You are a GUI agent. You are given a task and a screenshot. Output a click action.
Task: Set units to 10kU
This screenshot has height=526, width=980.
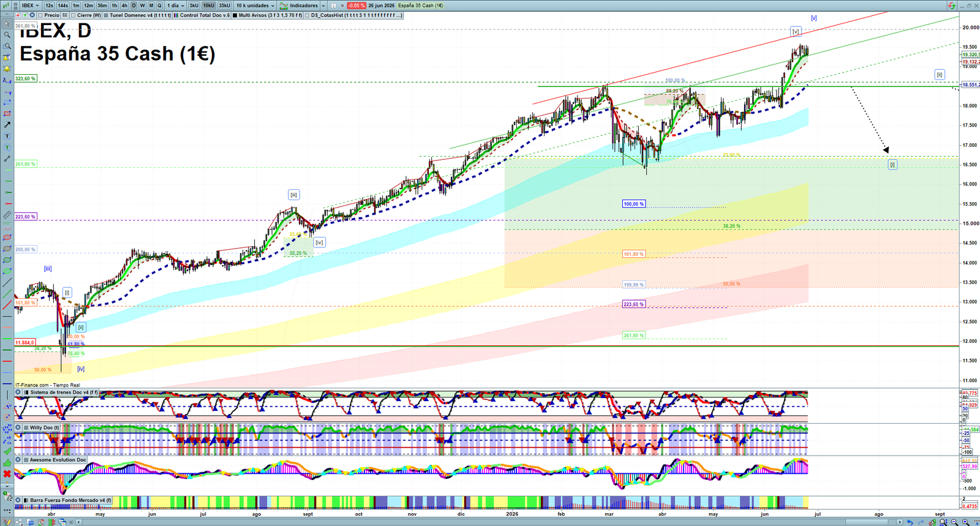click(x=209, y=6)
